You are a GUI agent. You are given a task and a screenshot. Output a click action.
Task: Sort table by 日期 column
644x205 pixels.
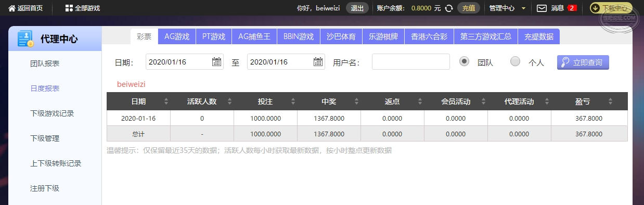point(166,101)
